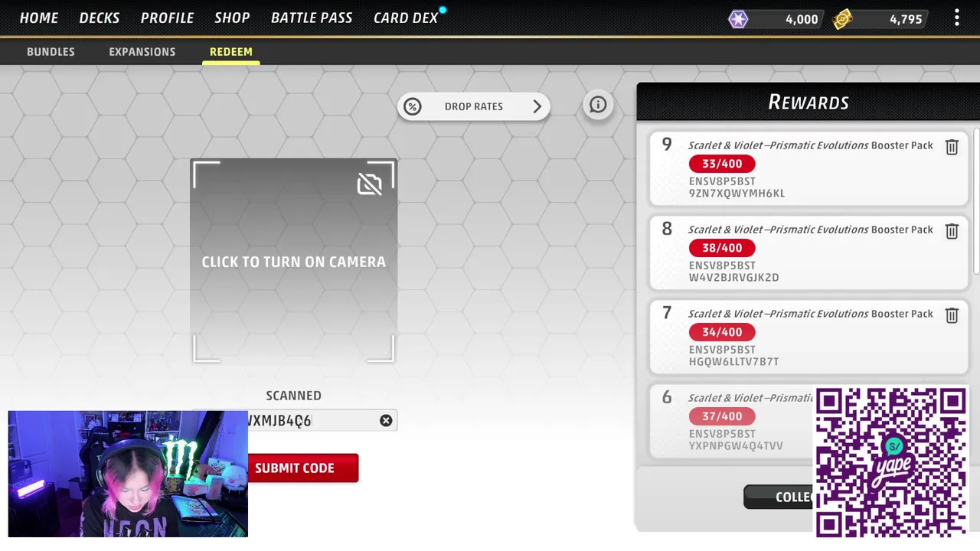This screenshot has height=551, width=980.
Task: Open the Card Dex menu
Action: pos(406,18)
